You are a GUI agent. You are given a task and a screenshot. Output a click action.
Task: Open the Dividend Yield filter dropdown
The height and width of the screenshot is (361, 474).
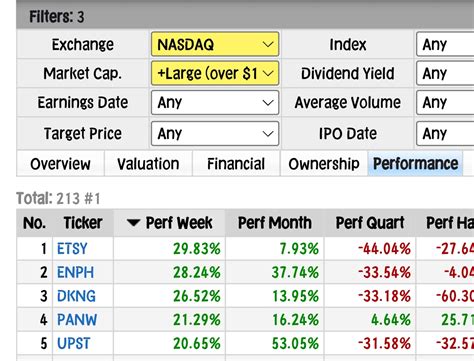tap(445, 73)
